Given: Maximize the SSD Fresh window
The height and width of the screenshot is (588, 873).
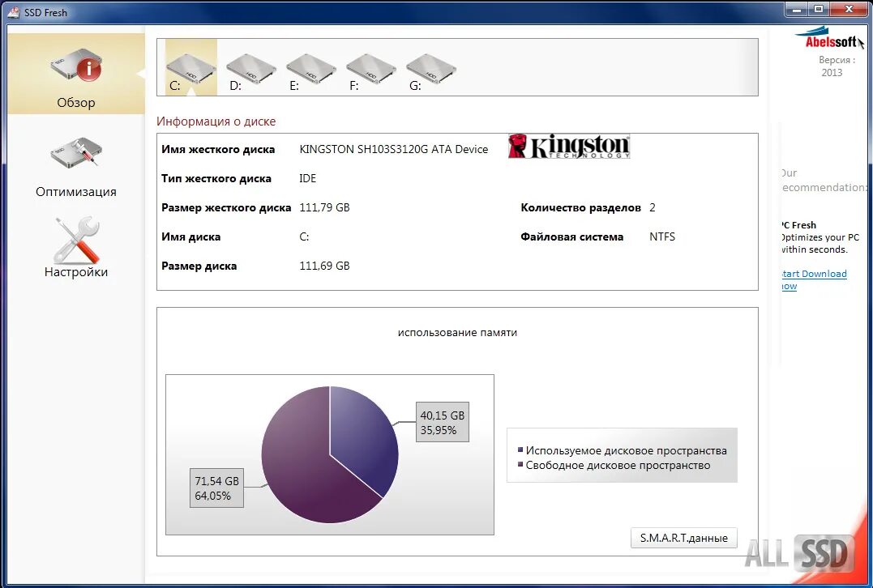Looking at the screenshot, I should [x=819, y=10].
